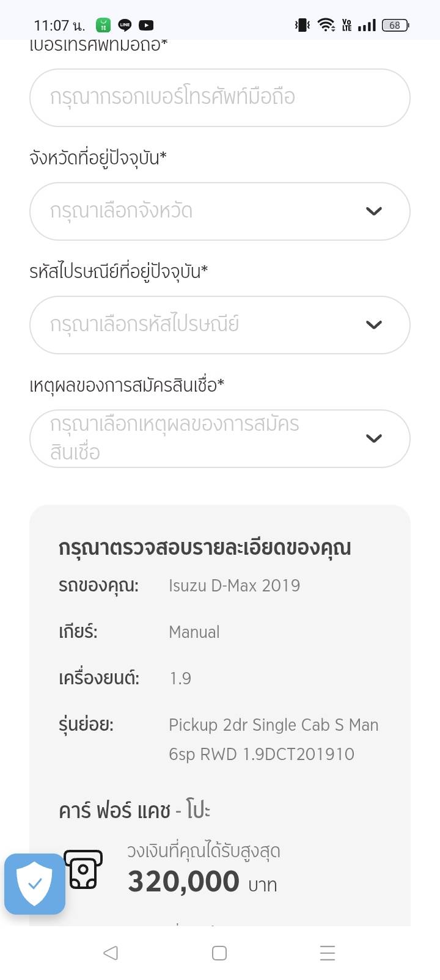Tap the Isuzu D-Max 2019 car detail
Viewport: 440px width, 980px height.
234,585
